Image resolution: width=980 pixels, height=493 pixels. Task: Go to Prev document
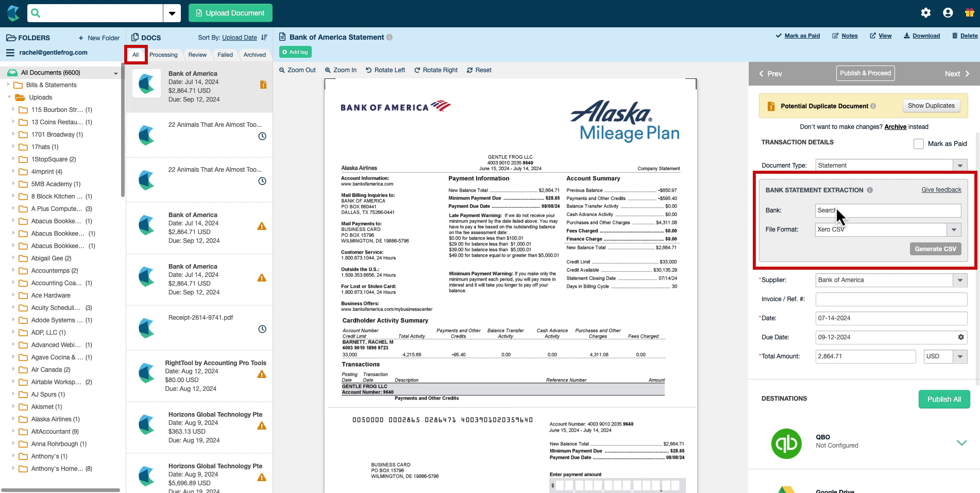pyautogui.click(x=770, y=74)
